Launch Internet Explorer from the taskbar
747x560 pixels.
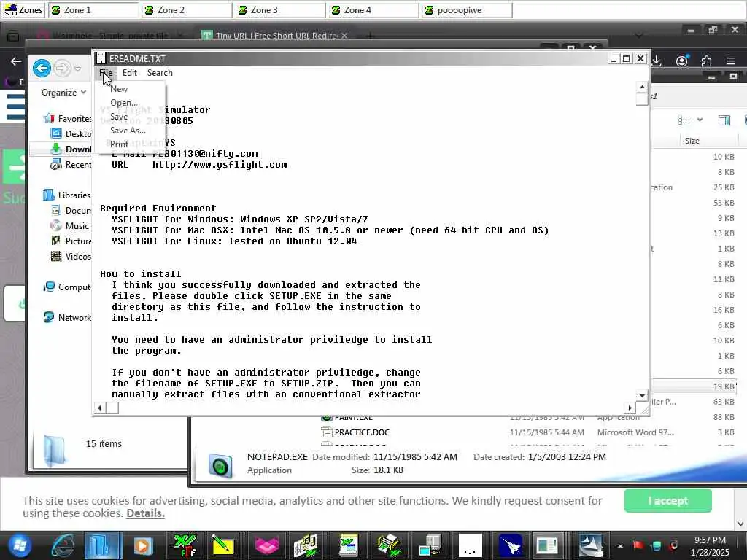[x=63, y=545]
